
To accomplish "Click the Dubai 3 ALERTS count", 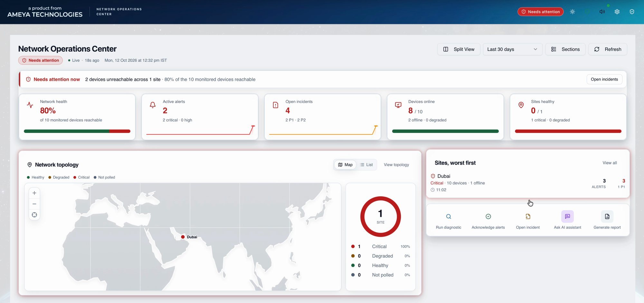I will [599, 183].
